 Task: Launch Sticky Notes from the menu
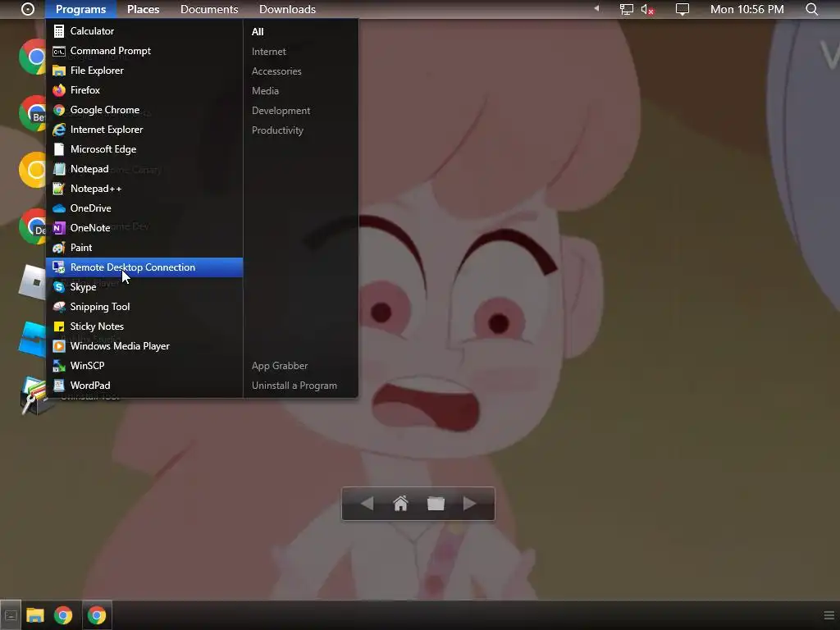click(144, 326)
